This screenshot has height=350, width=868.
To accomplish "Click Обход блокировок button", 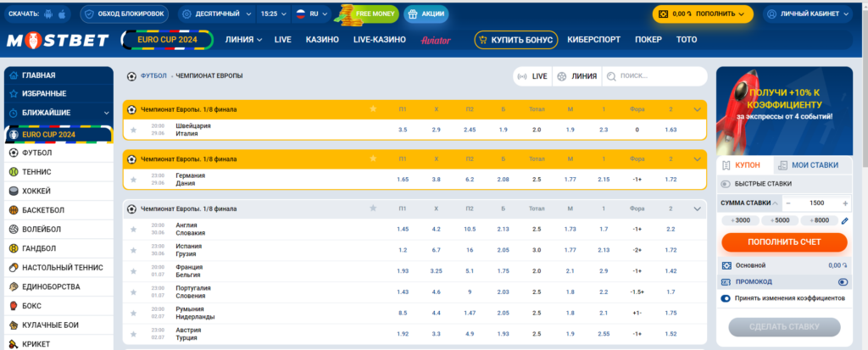I will click(125, 14).
